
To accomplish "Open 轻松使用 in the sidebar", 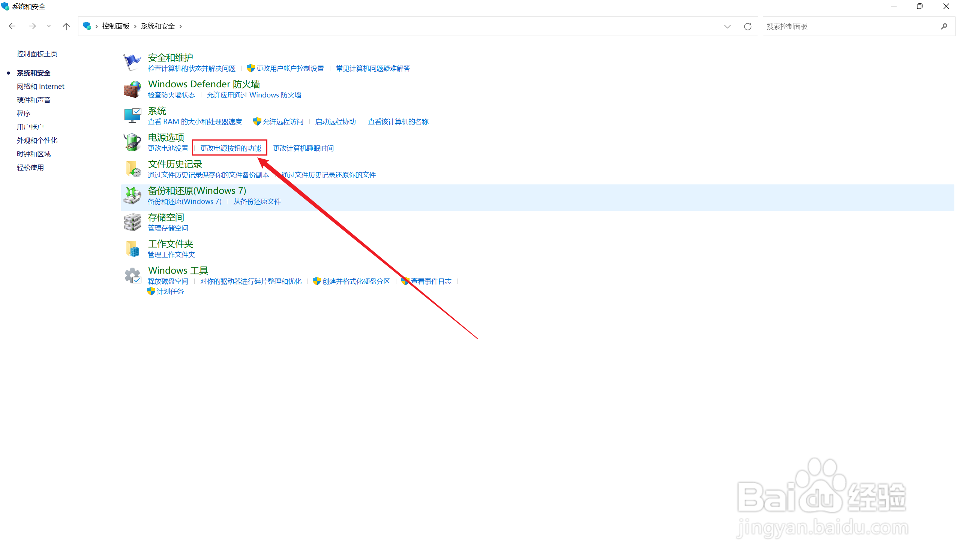I will pos(30,168).
